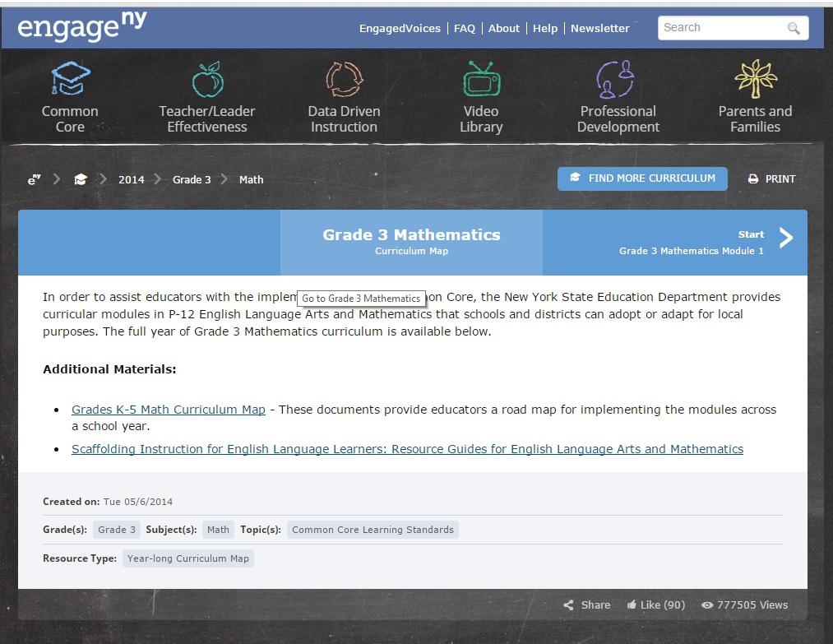The image size is (833, 644).
Task: Click the share icon in the footer
Action: (568, 605)
